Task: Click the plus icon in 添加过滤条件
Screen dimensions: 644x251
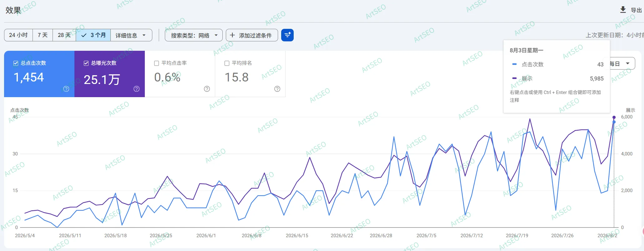Action: tap(232, 35)
